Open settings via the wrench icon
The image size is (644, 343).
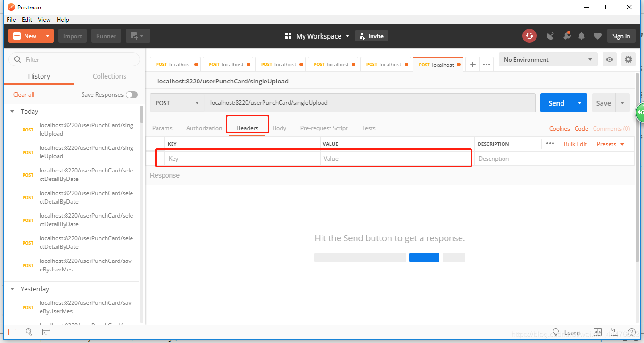tap(566, 36)
